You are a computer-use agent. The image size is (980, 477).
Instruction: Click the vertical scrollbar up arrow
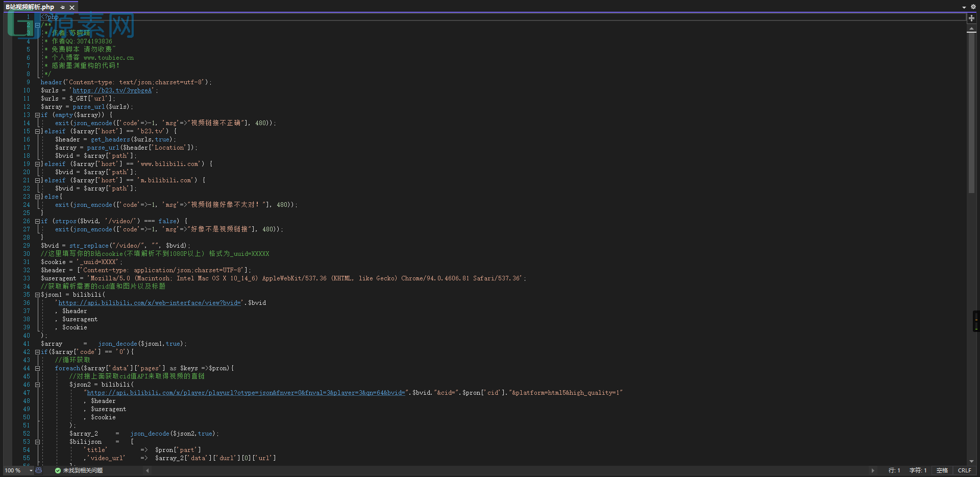[971, 29]
